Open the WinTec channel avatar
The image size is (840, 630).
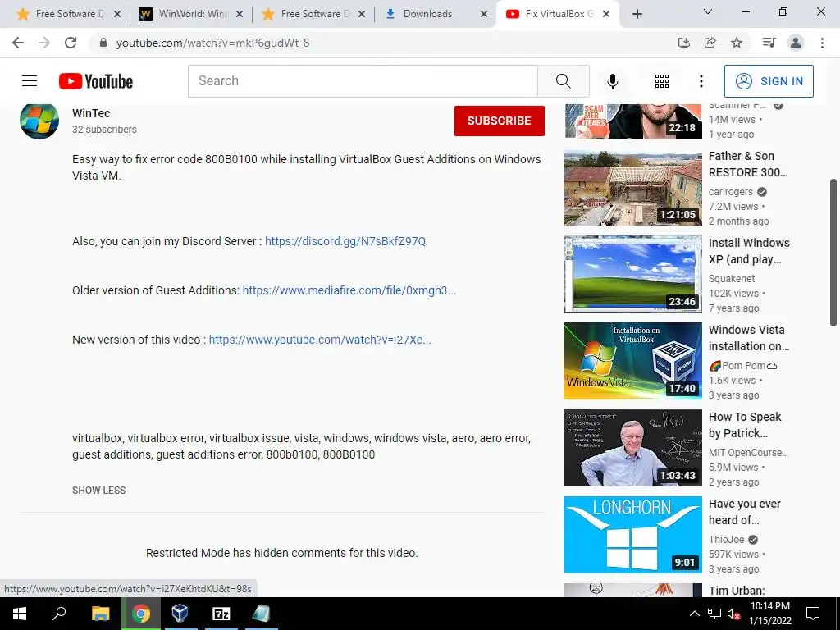pos(39,121)
